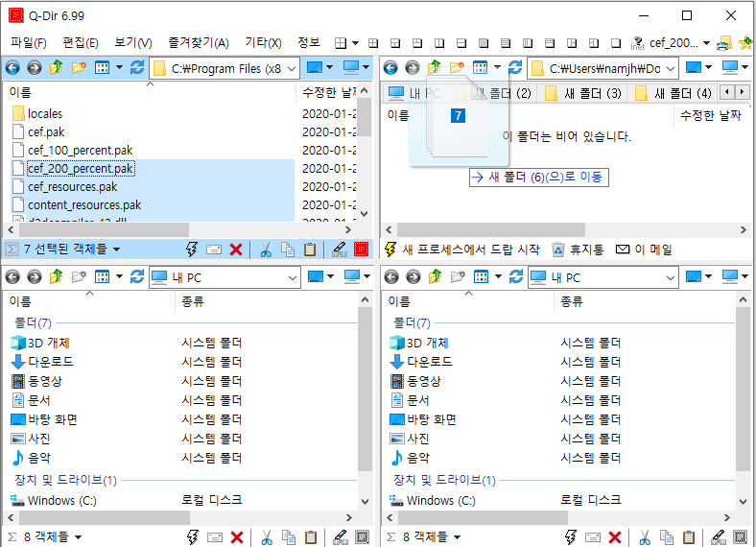Go up one folder in top-left pane
Image resolution: width=756 pixels, height=547 pixels.
click(56, 68)
